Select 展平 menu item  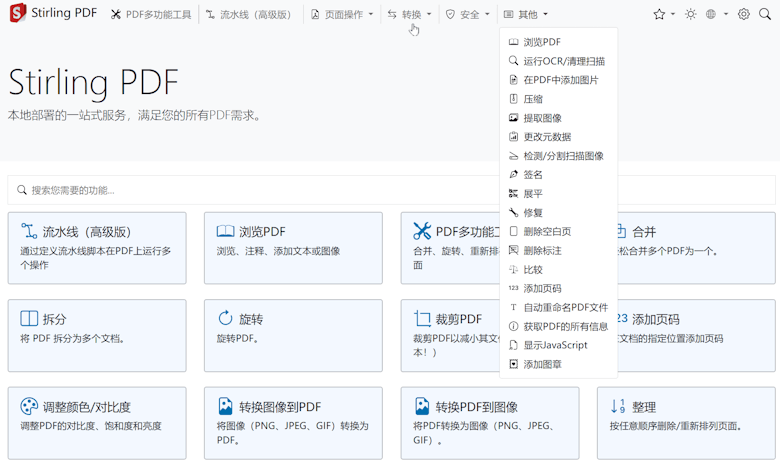click(x=559, y=193)
